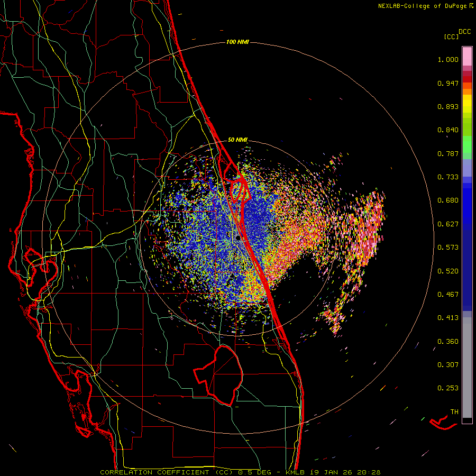Click the pink top segment of color bar
Screen dimensions: 476x476
click(467, 57)
